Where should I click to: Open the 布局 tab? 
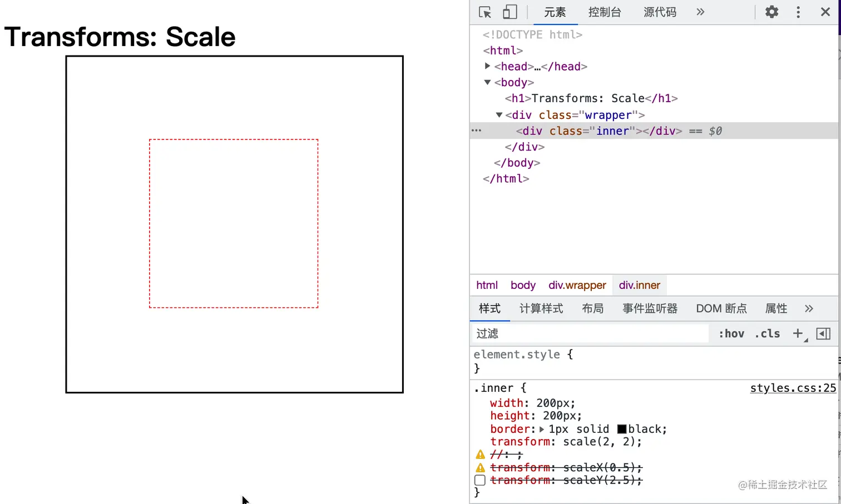pyautogui.click(x=593, y=308)
